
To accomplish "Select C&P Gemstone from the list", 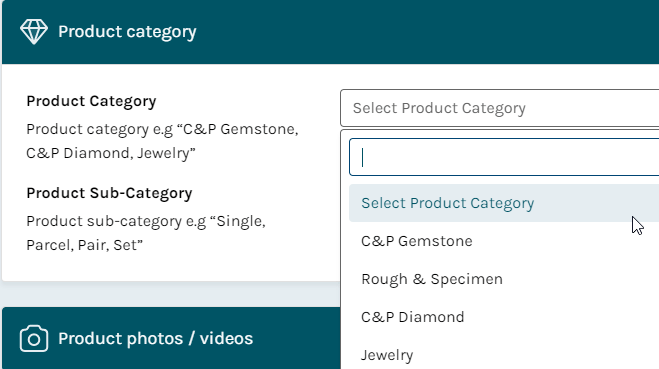I will point(504,241).
